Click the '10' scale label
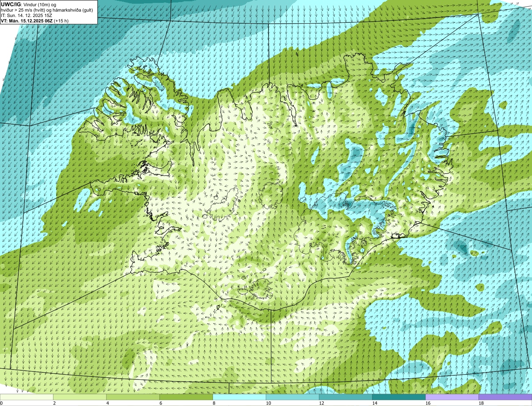The height and width of the screenshot is (406, 532). click(x=268, y=403)
